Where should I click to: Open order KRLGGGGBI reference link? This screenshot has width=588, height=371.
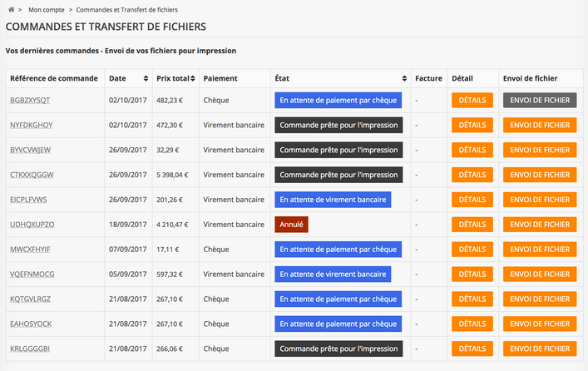point(30,349)
